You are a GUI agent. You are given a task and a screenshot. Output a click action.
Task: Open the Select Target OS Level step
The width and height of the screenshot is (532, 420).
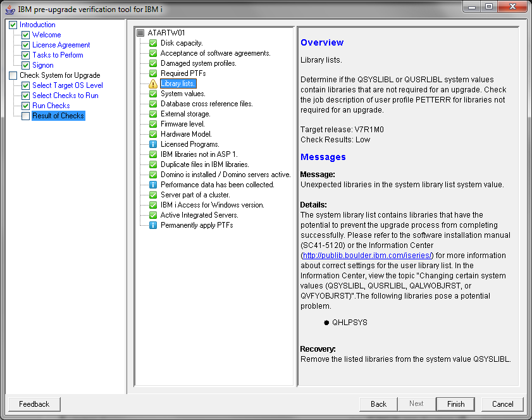67,85
